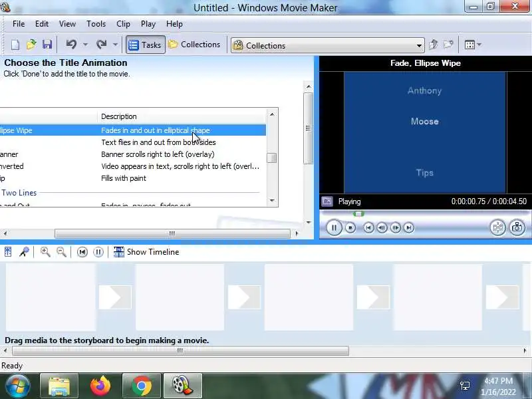Pause the storyboard playback
This screenshot has width=532, height=399.
point(98,252)
